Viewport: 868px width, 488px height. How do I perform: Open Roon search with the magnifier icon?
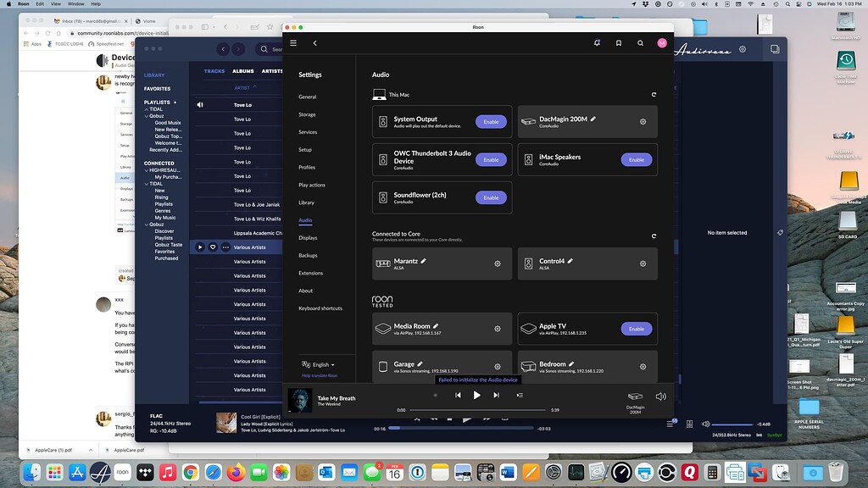(640, 42)
